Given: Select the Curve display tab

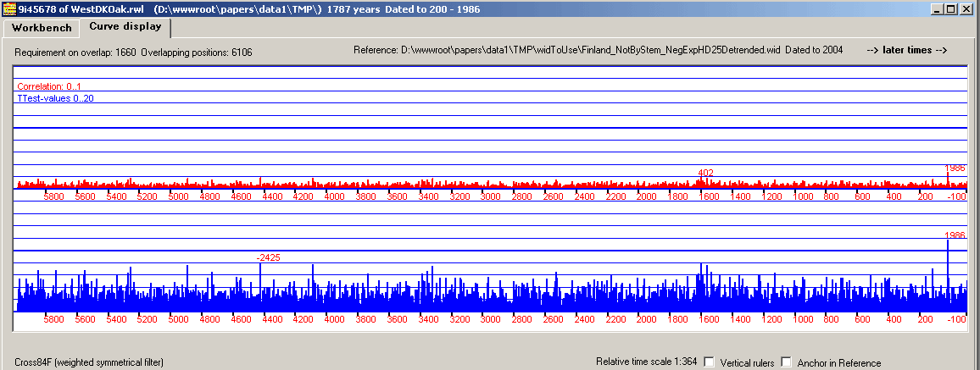Looking at the screenshot, I should (x=125, y=27).
